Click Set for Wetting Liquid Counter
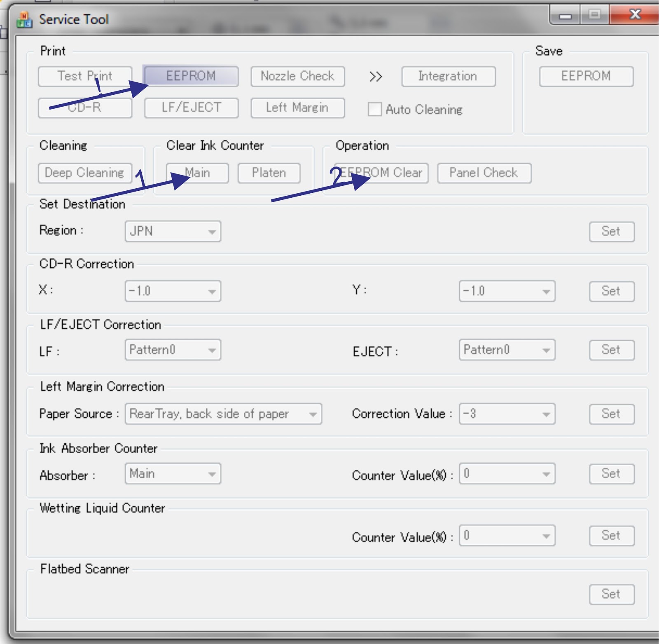Screen dimensions: 659x644 (612, 536)
